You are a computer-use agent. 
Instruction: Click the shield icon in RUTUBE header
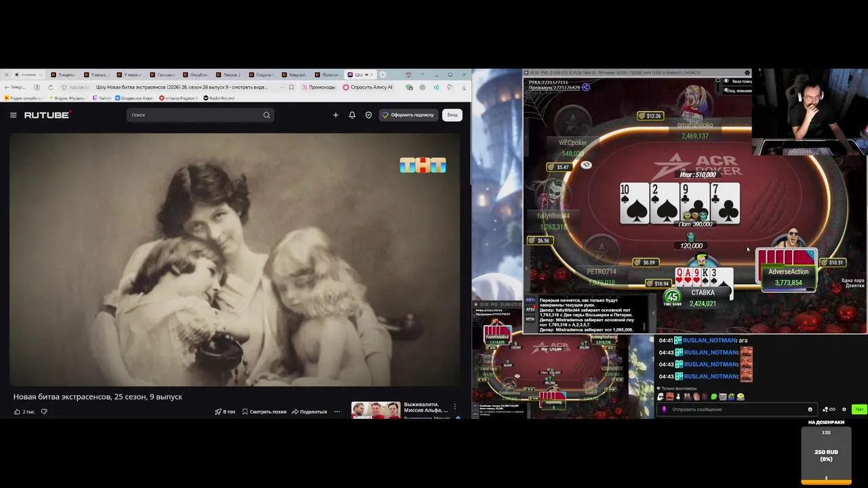coord(368,115)
